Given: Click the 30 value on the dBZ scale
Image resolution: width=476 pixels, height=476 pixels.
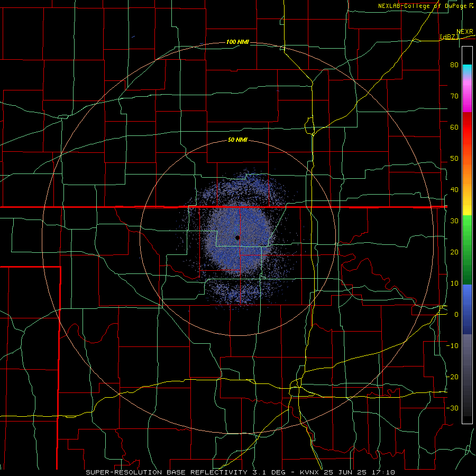Looking at the screenshot, I should 454,221.
